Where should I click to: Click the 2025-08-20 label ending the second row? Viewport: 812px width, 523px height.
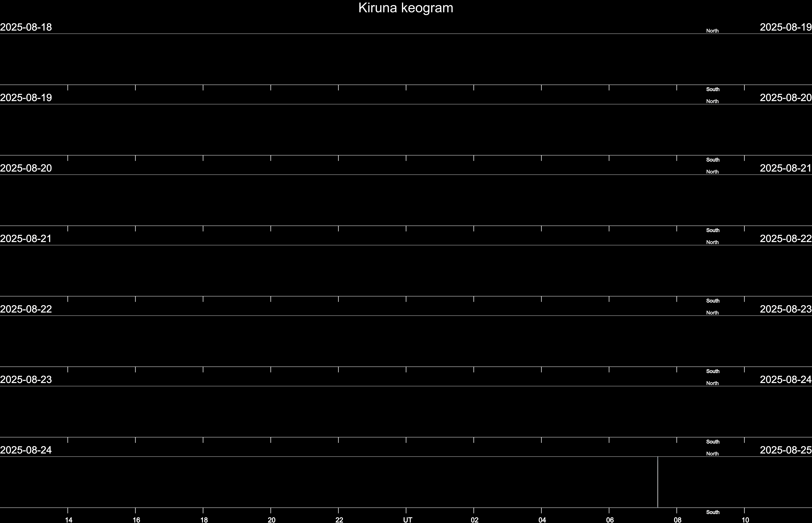[786, 98]
